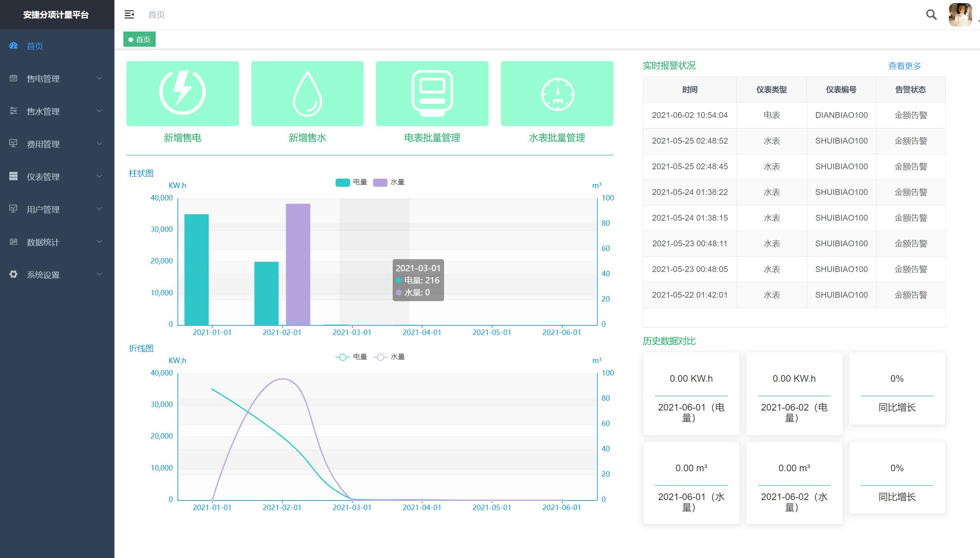Open the user avatar thumbnail

960,14
